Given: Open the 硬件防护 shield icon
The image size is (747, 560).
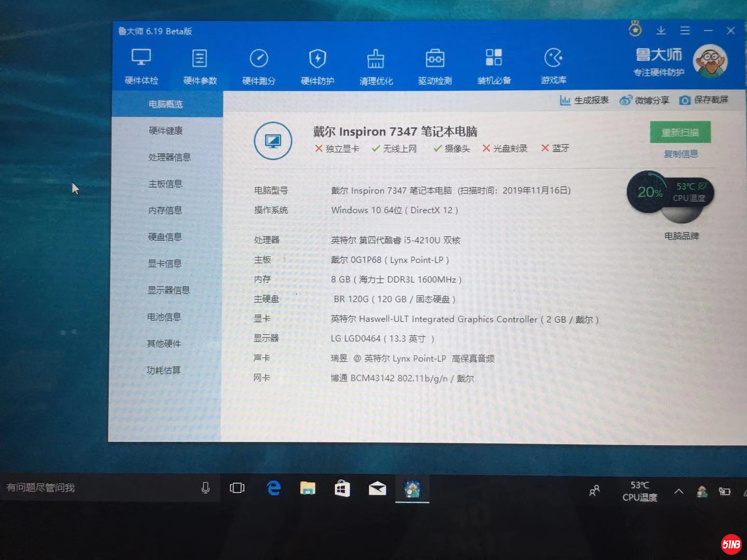Looking at the screenshot, I should coord(317,59).
